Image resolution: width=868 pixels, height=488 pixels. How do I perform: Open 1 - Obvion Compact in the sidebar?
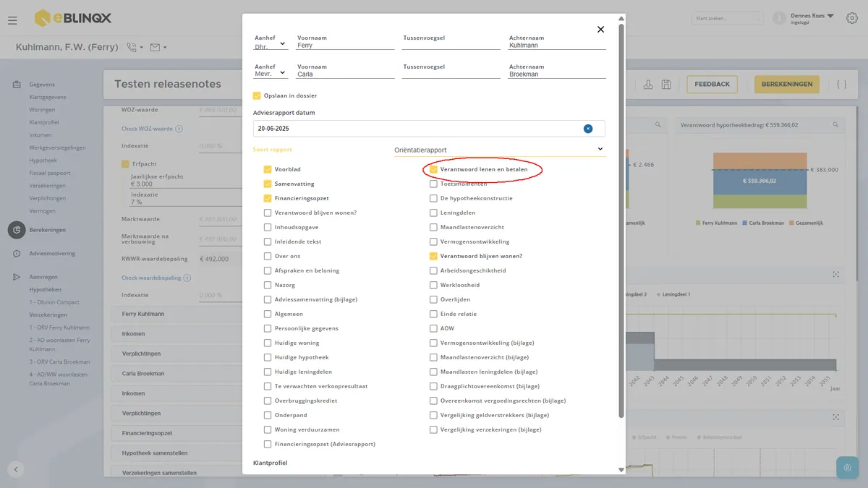(x=54, y=301)
